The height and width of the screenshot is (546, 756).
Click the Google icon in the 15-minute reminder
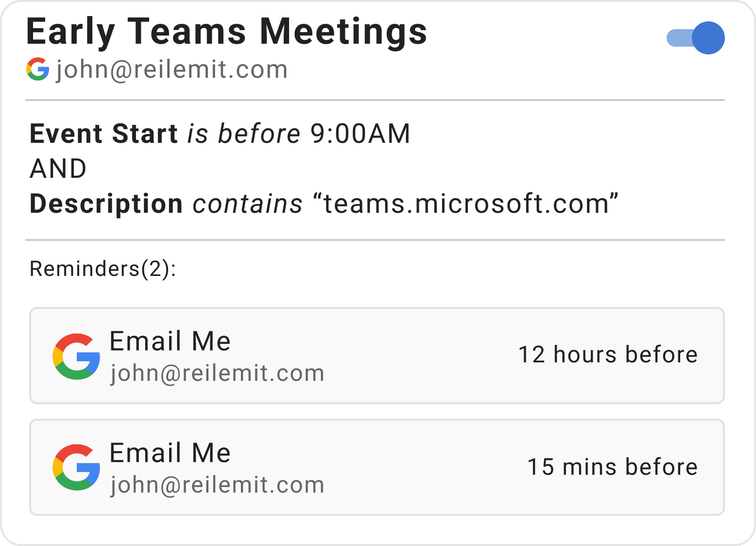tap(76, 467)
